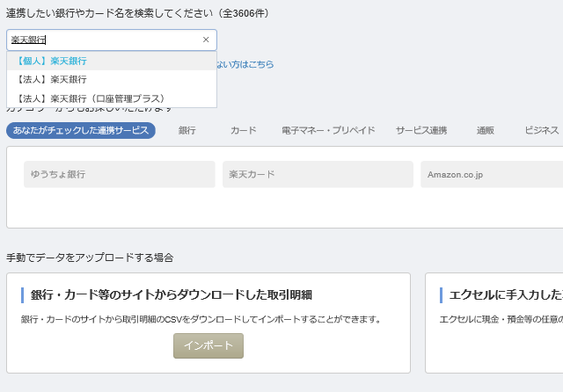Click the 銀行・カード等のサイトからダウンロードした取引明細 heading
The height and width of the screenshot is (392, 563).
[x=172, y=294]
